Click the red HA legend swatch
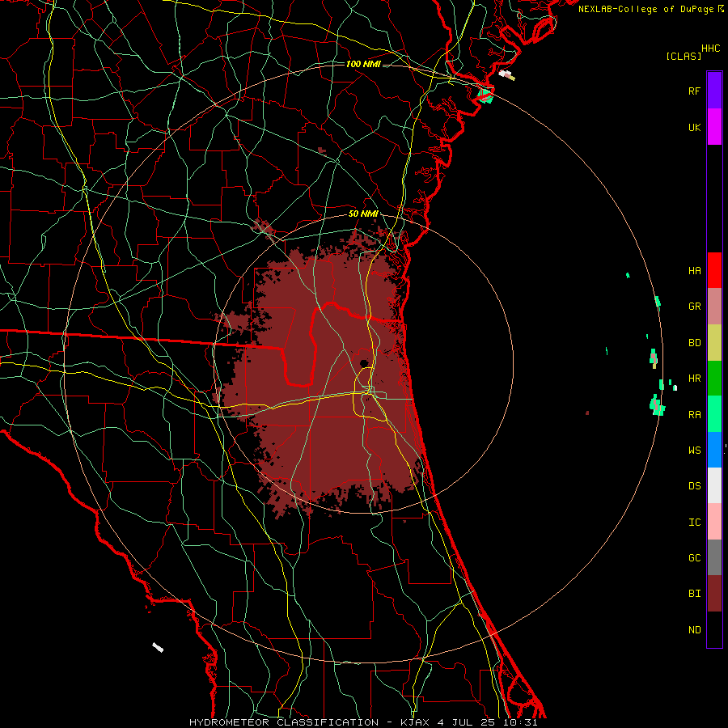 click(714, 270)
